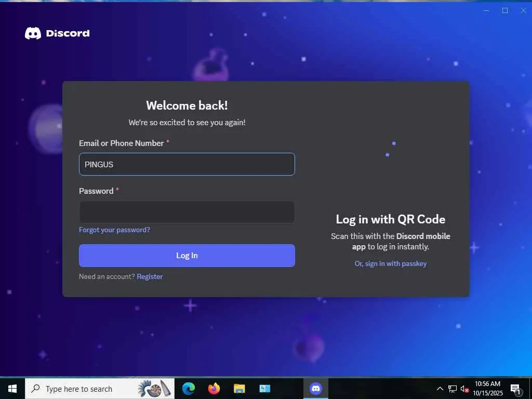Submit with the Log In button
532x399 pixels.
[187, 256]
